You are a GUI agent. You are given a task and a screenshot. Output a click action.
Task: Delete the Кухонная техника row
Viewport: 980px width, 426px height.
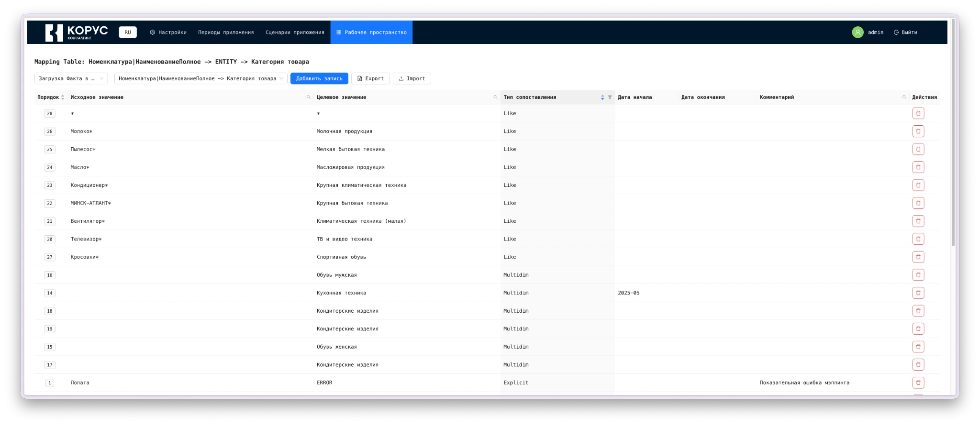click(918, 293)
